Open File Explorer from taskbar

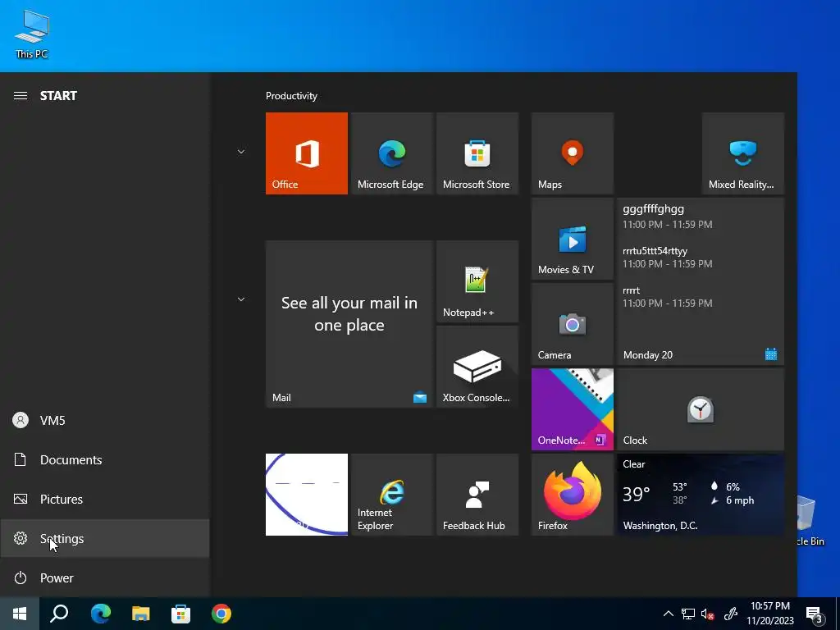(x=141, y=614)
